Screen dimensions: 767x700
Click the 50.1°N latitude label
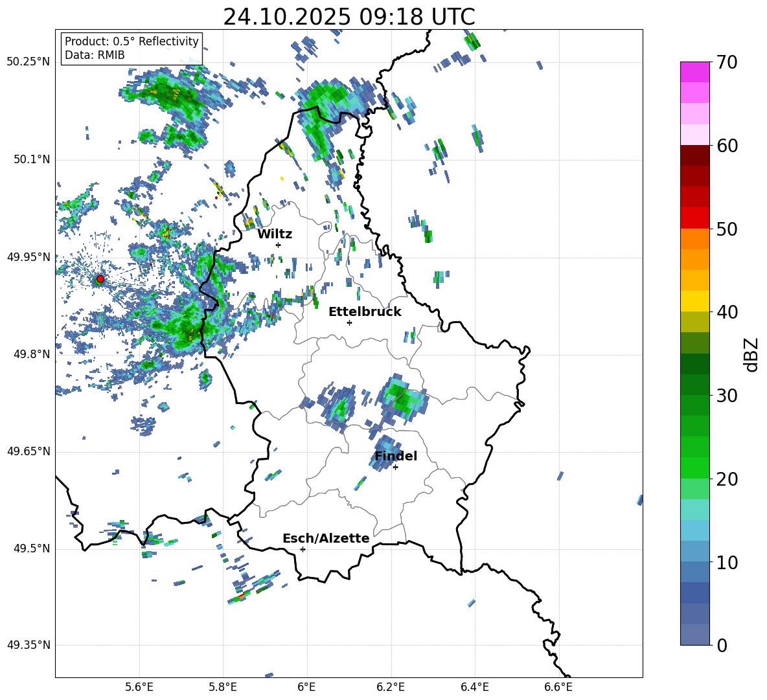pyautogui.click(x=31, y=159)
